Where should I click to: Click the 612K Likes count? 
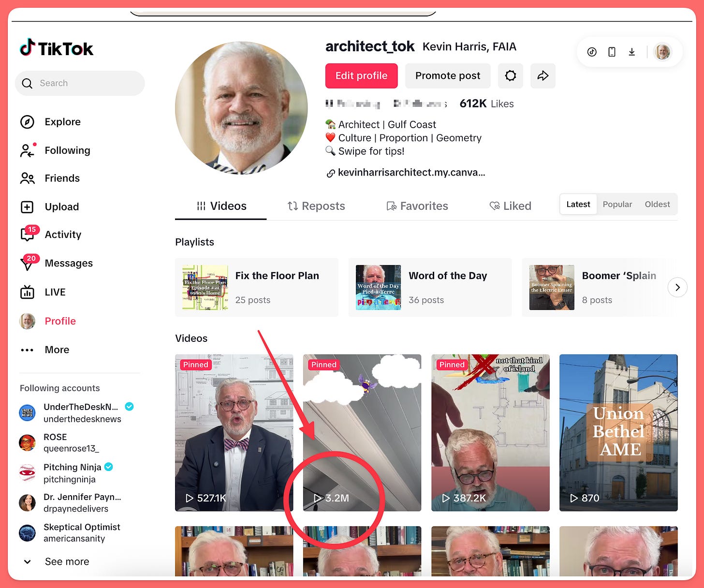click(x=486, y=103)
